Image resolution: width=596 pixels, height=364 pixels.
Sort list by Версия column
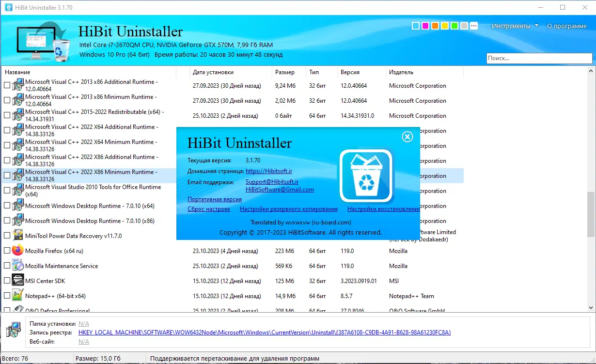tap(361, 72)
